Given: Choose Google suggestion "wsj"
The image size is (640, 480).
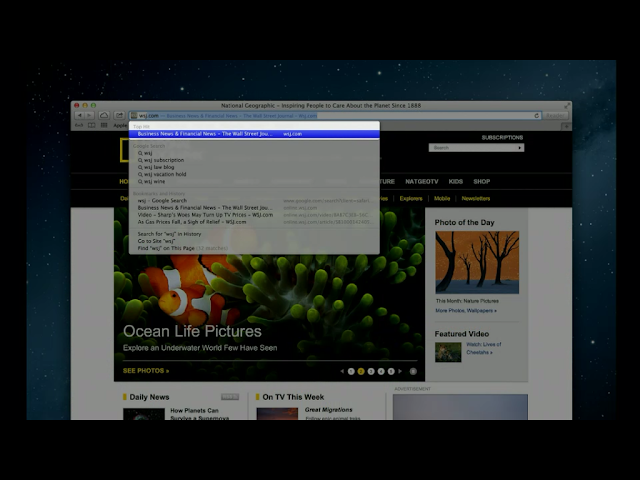Looking at the screenshot, I should coord(254,153).
